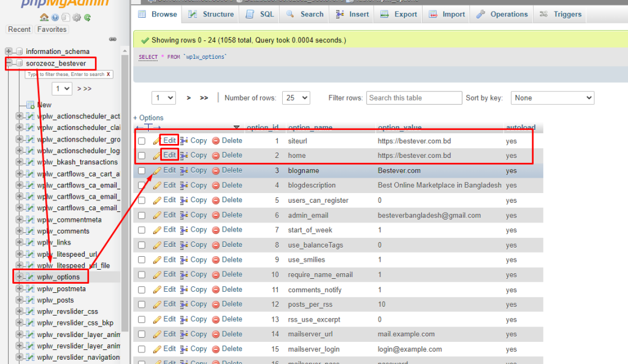
Task: Open the wplw_commentmeta table in tree
Action: coord(69,219)
